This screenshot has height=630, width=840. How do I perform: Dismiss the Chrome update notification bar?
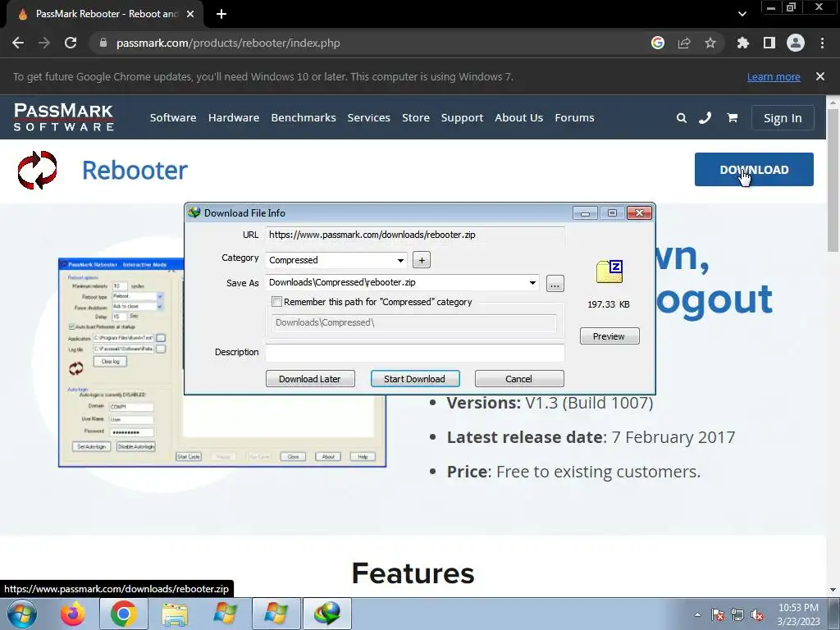coord(820,76)
